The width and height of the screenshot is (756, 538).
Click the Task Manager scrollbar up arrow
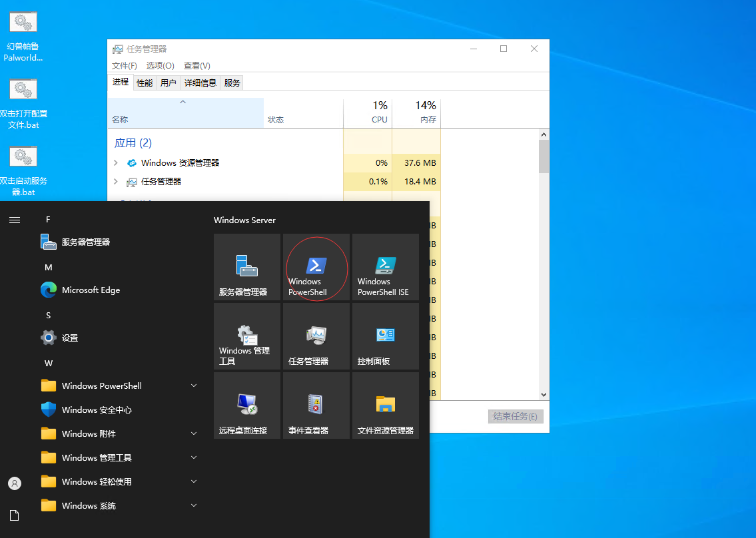pos(544,135)
